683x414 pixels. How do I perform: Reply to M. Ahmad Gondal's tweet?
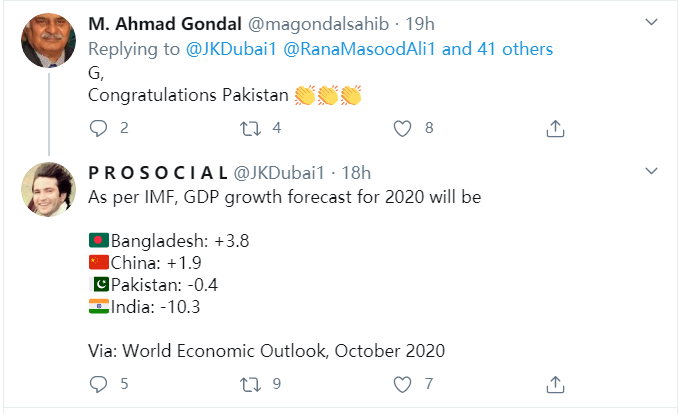pos(98,128)
